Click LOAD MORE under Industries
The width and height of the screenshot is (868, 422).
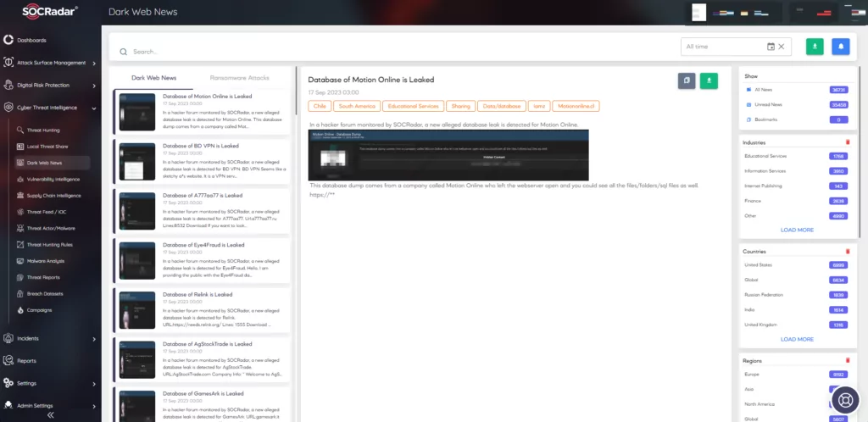pyautogui.click(x=797, y=230)
